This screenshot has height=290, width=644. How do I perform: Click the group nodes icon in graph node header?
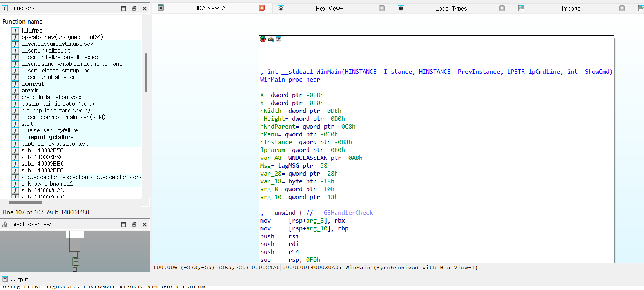[x=278, y=39]
